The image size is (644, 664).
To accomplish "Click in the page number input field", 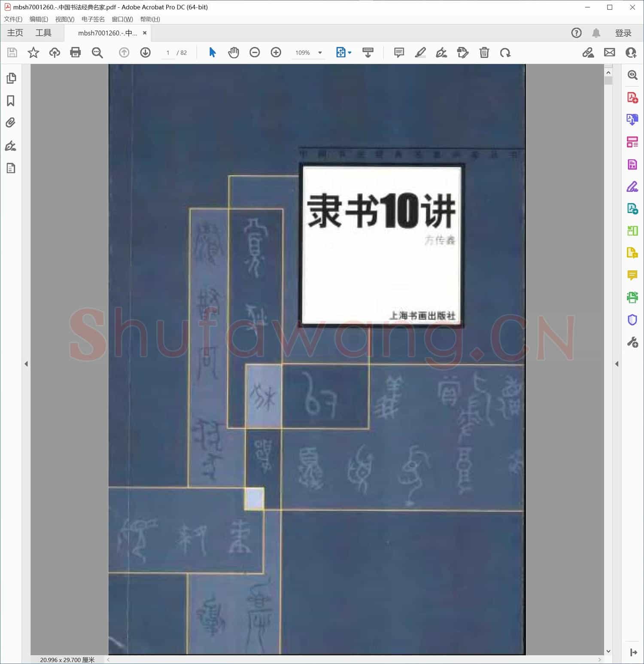I will (x=168, y=52).
